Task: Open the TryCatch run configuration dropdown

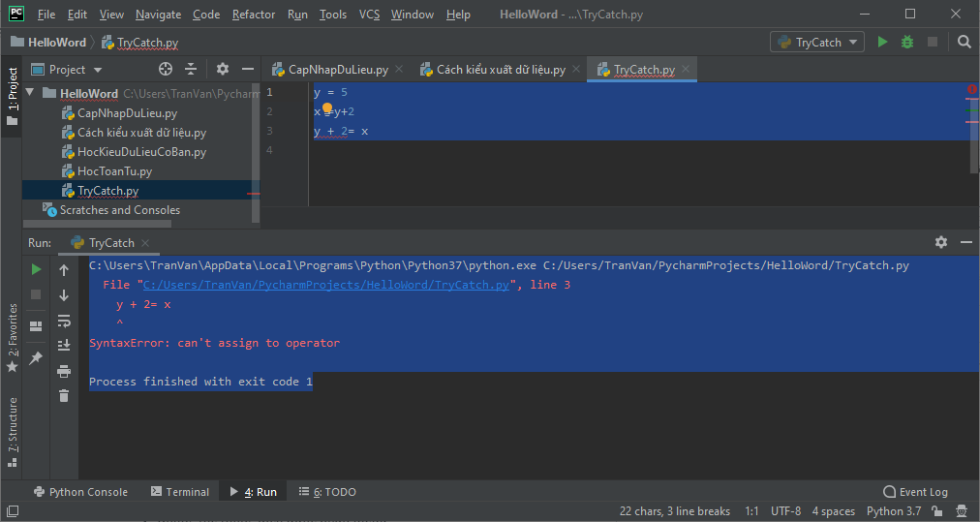Action: [x=817, y=42]
